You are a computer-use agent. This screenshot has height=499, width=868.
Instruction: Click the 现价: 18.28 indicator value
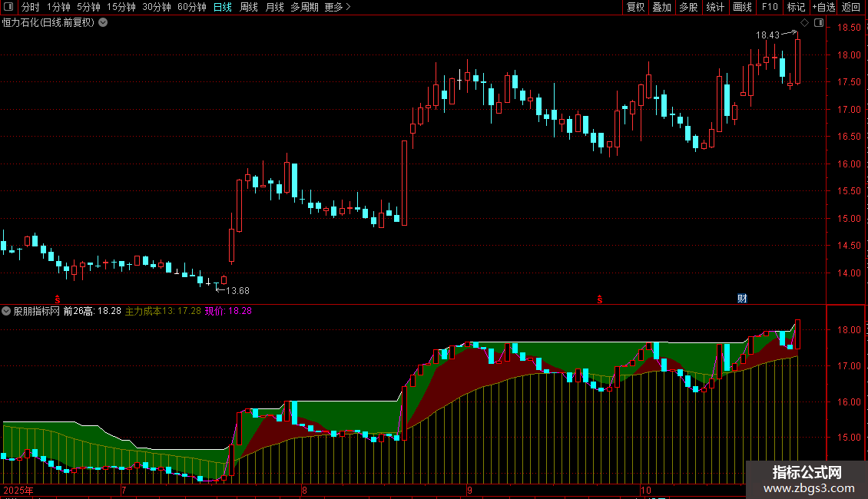[228, 311]
